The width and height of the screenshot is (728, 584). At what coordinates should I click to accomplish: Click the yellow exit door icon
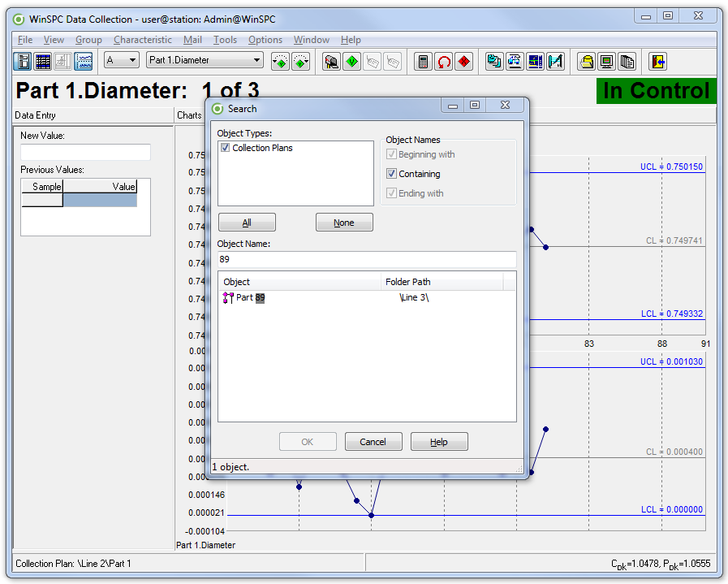[x=658, y=62]
